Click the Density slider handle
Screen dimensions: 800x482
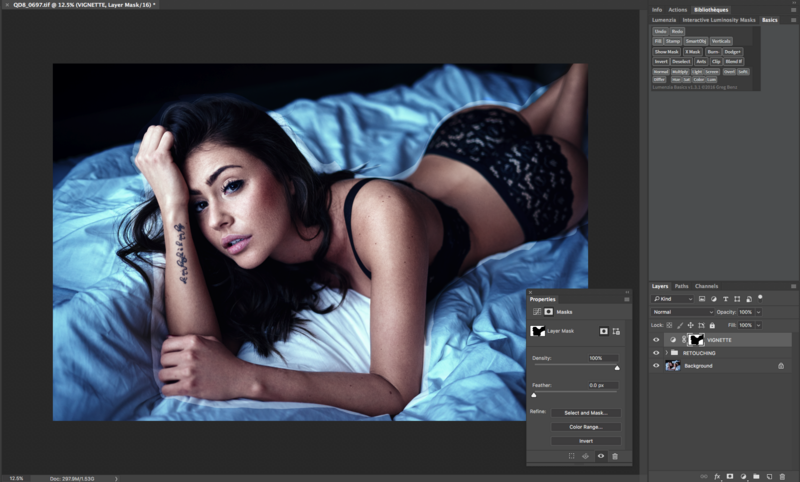616,368
